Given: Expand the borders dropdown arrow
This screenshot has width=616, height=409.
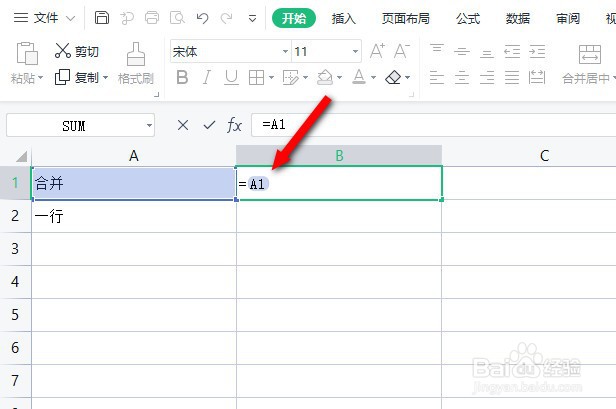Looking at the screenshot, I should click(271, 77).
